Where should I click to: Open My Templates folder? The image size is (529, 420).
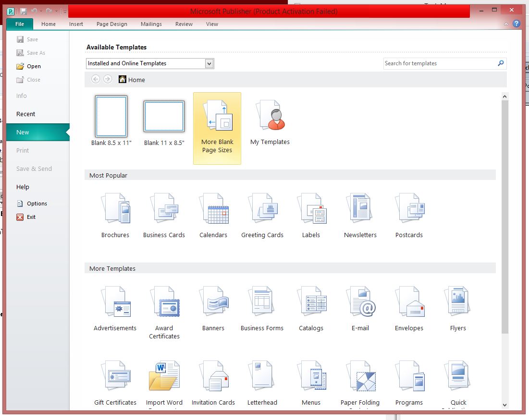[270, 123]
